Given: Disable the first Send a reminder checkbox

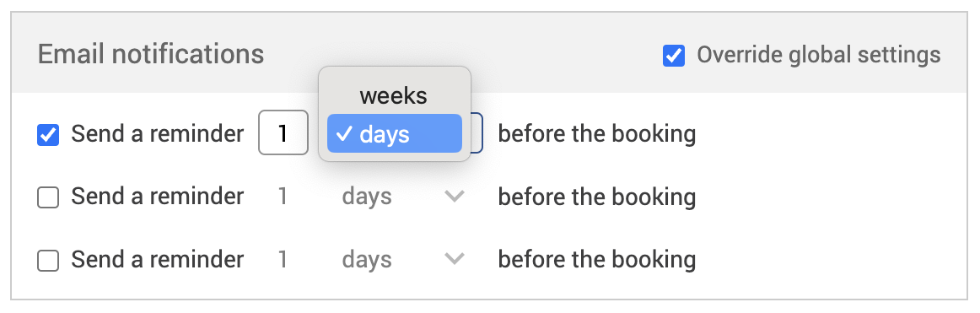Looking at the screenshot, I should pos(48,135).
